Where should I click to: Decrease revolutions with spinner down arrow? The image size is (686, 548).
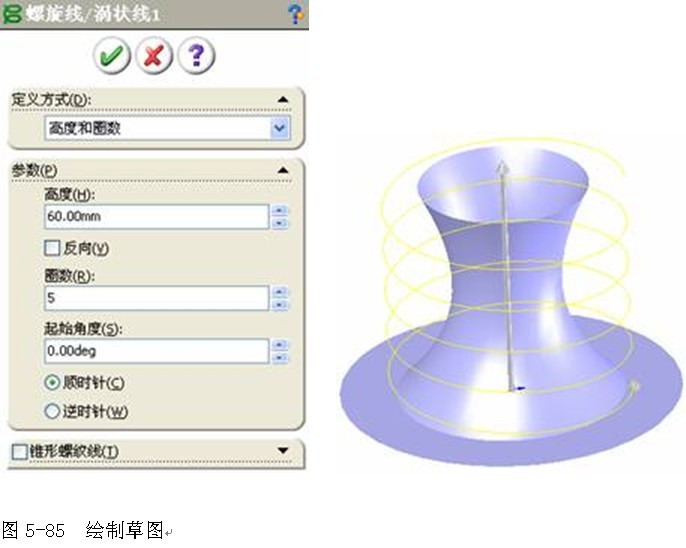(280, 305)
